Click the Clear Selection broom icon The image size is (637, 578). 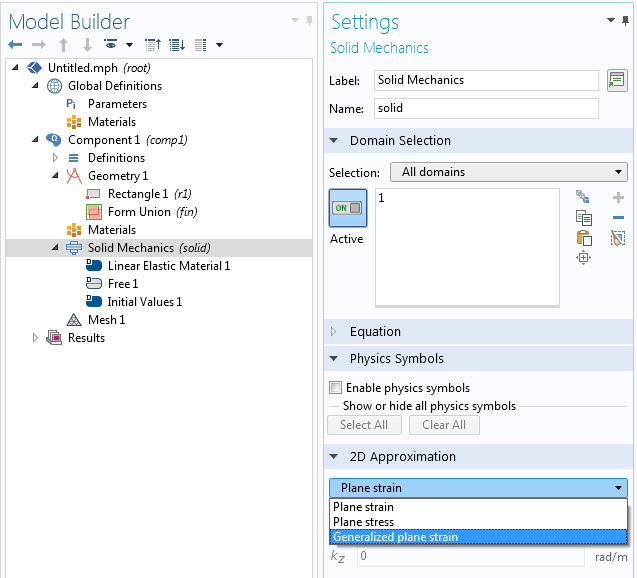click(618, 238)
